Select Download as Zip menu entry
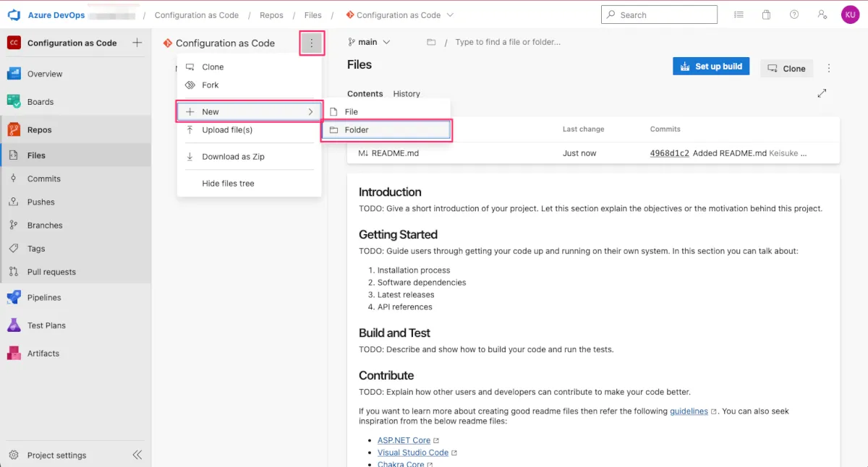This screenshot has height=467, width=868. [233, 157]
